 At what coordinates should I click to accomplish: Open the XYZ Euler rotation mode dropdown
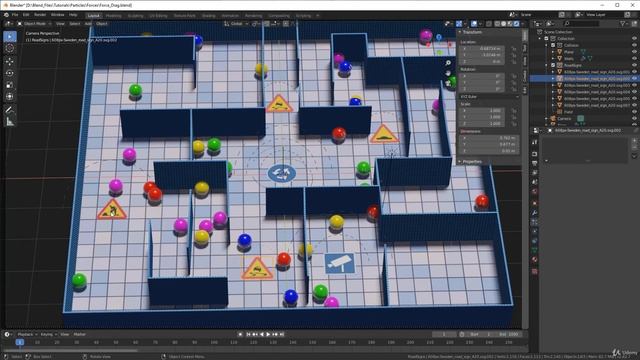[489, 97]
